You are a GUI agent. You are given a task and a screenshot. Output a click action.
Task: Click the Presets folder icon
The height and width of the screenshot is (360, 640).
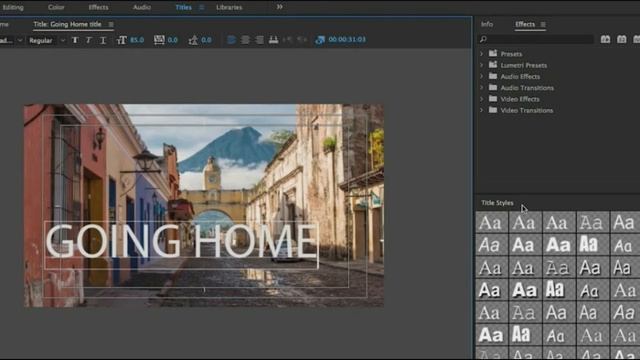(x=493, y=53)
